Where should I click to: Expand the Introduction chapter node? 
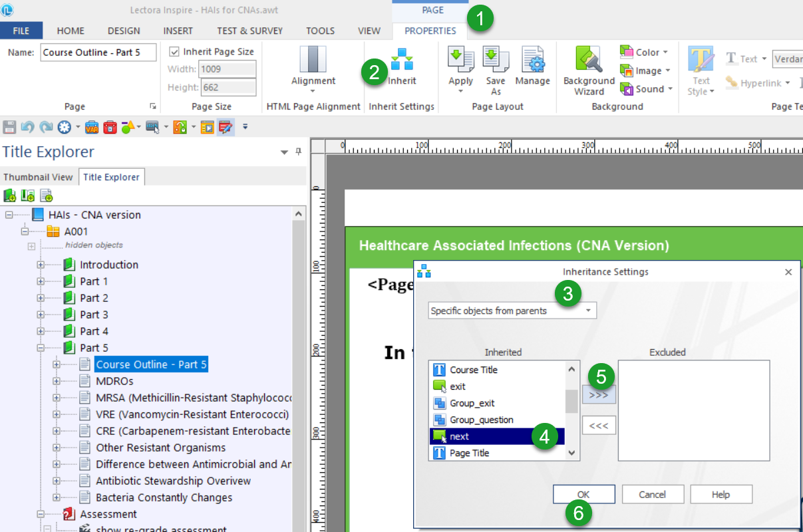point(41,265)
